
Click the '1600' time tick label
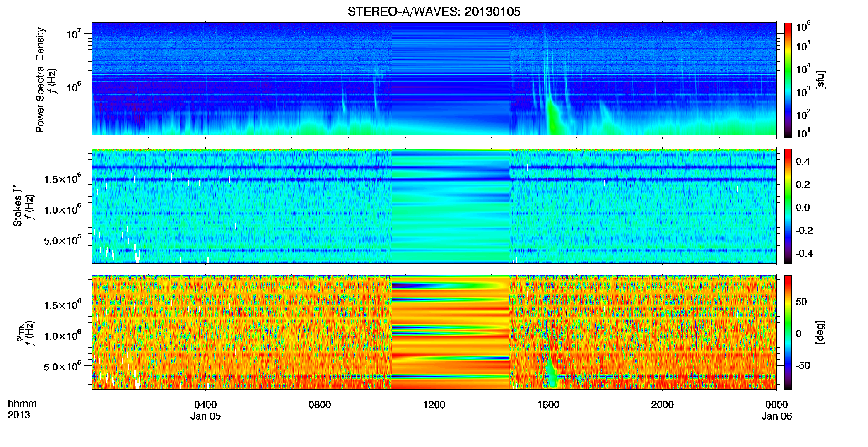(x=548, y=404)
